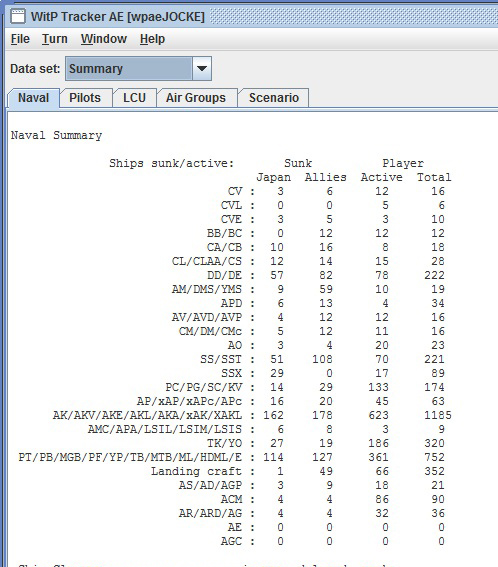Click the AM/DMS/YMS row label

click(207, 289)
